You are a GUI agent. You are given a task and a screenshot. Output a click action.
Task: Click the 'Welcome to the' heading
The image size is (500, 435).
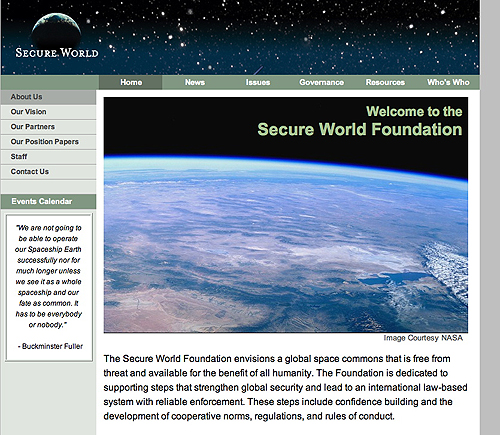(414, 111)
